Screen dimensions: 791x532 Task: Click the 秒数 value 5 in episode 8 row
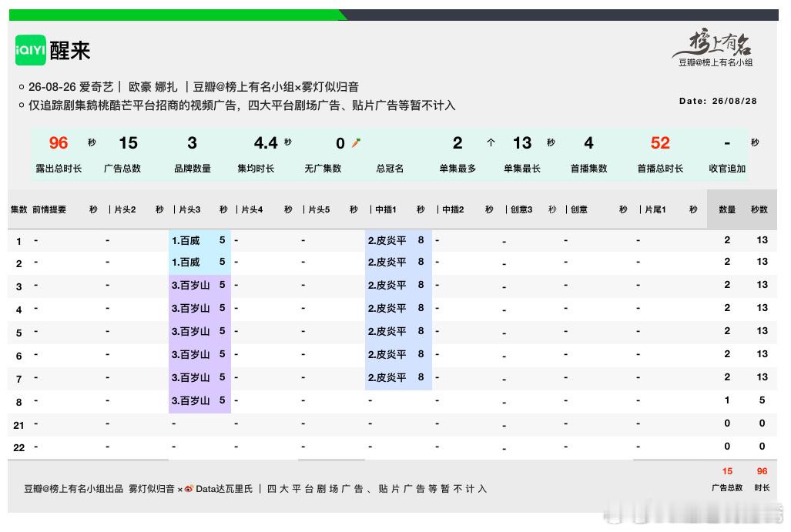click(762, 400)
